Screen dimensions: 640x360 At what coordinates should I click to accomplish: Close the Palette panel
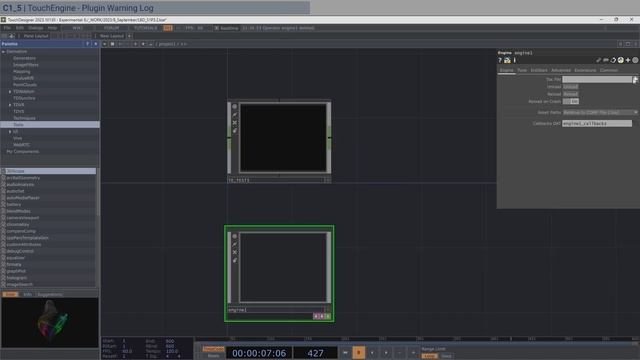[x=96, y=44]
